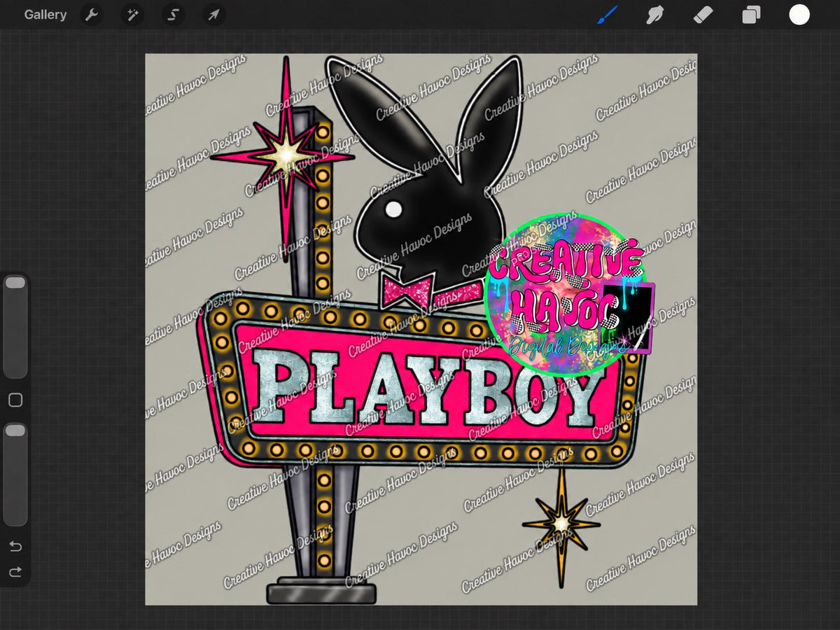Open the white color picker circle

click(799, 15)
